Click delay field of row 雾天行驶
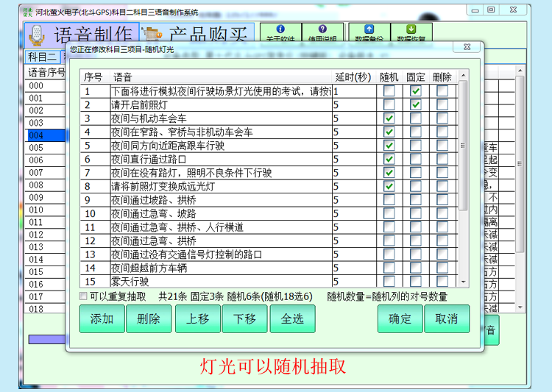The image size is (552, 392). [353, 281]
